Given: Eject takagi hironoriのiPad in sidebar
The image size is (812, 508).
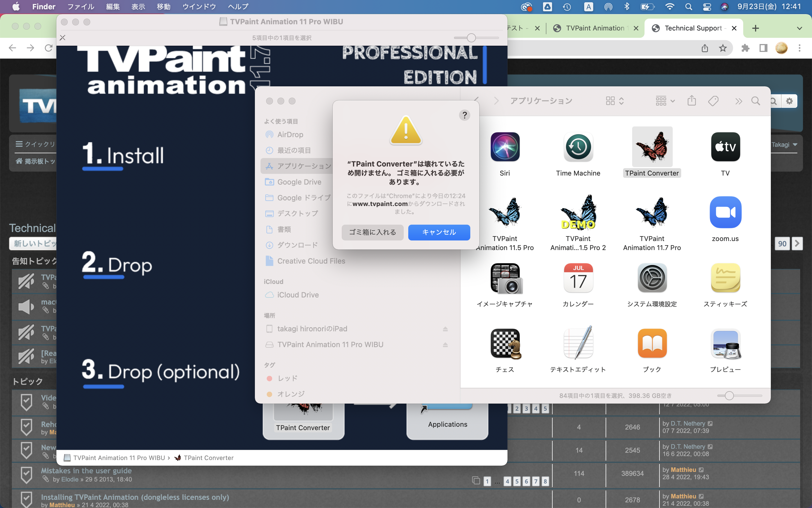Looking at the screenshot, I should 445,329.
